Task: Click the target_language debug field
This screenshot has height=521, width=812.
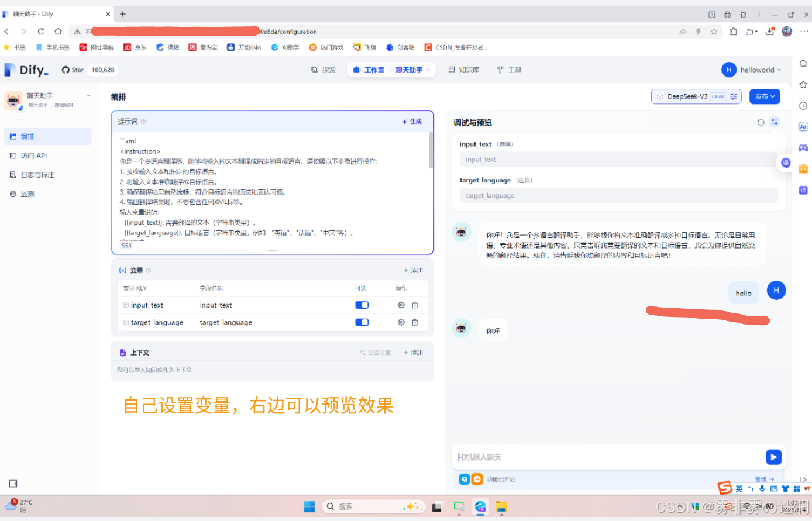Action: [x=619, y=195]
